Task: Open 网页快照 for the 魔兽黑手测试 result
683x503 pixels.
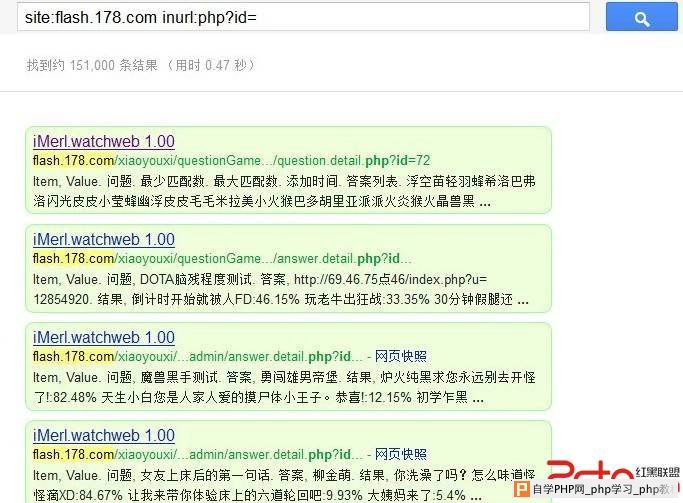Action: point(401,356)
